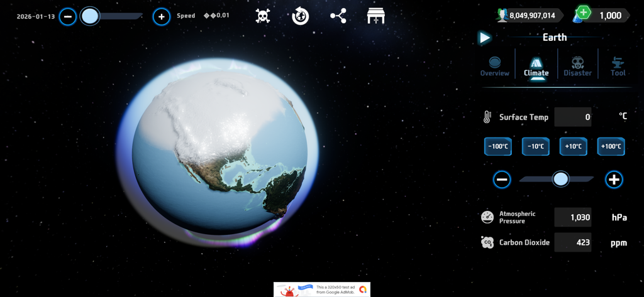Click the +10°C button

coord(574,146)
